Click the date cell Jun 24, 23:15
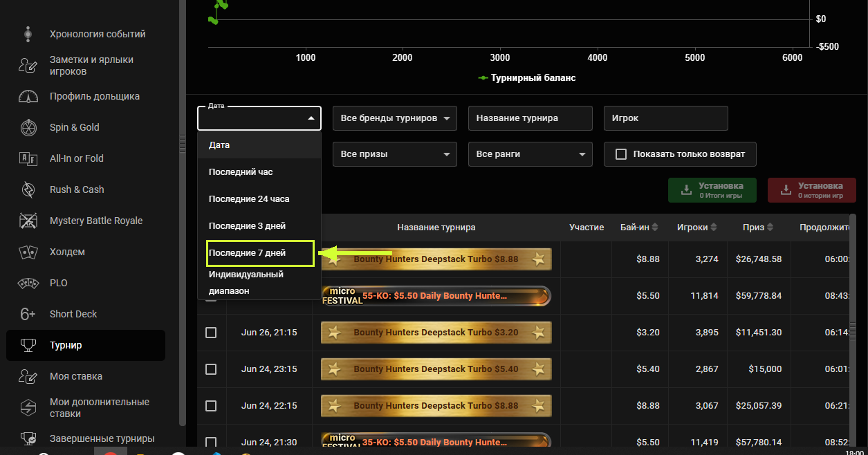Image resolution: width=868 pixels, height=455 pixels. [x=269, y=369]
